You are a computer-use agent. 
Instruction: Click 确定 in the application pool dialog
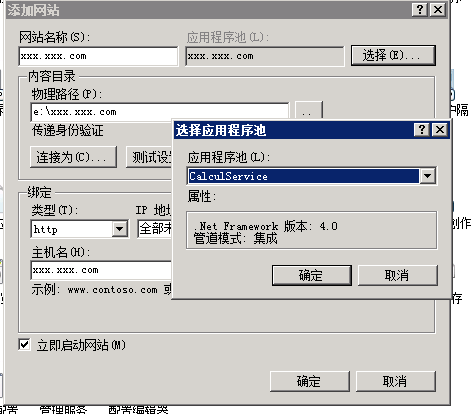coord(312,275)
